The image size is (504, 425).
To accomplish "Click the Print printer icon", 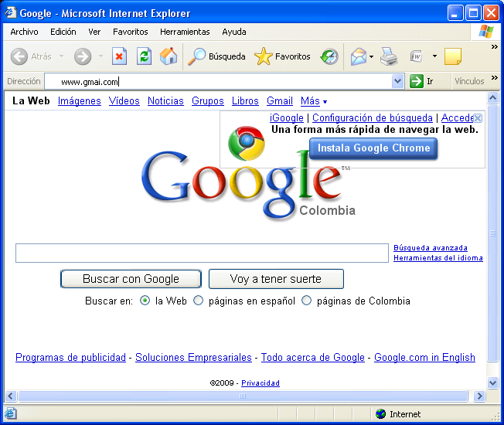I will pos(388,56).
